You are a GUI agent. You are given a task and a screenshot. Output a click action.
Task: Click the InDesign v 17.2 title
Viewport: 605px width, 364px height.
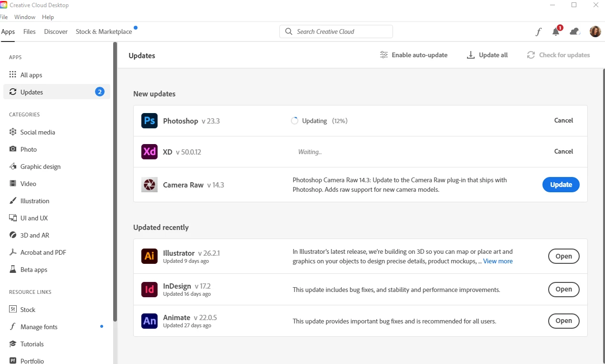tap(187, 286)
